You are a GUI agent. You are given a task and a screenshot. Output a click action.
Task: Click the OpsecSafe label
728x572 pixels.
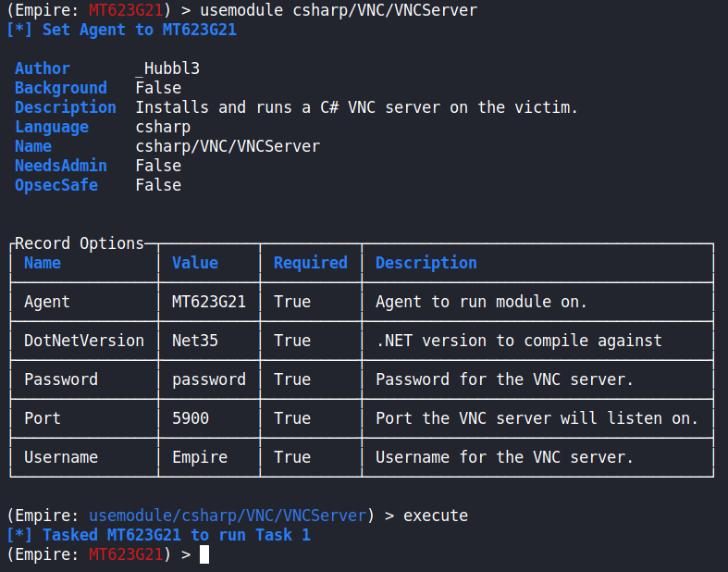56,185
